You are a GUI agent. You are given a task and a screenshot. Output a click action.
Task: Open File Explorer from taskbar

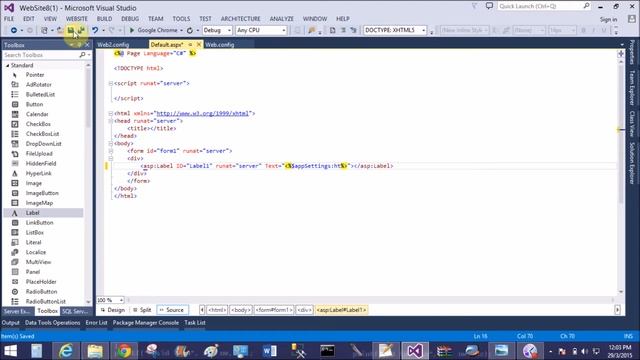(x=95, y=351)
